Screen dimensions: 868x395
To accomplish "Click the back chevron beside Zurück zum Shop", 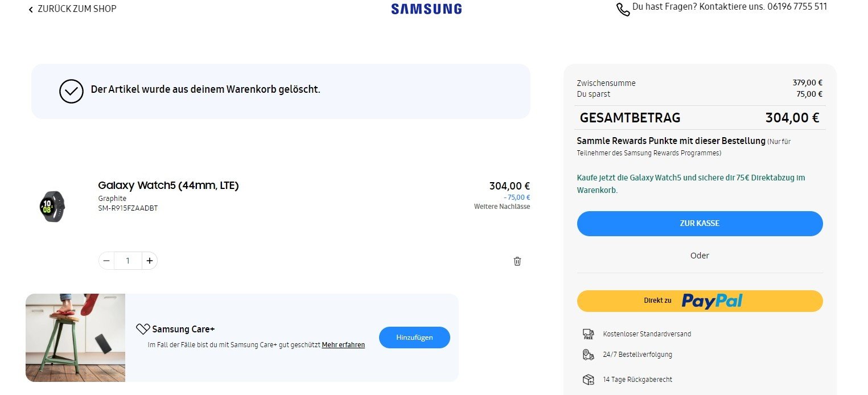I will click(x=31, y=10).
